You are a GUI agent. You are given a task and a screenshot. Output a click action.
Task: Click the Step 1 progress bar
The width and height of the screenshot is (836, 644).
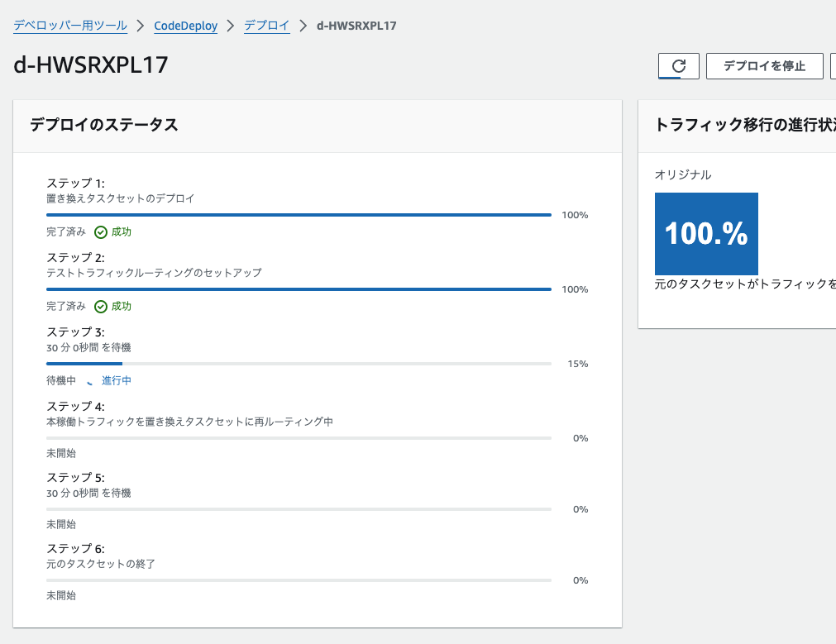pyautogui.click(x=299, y=215)
